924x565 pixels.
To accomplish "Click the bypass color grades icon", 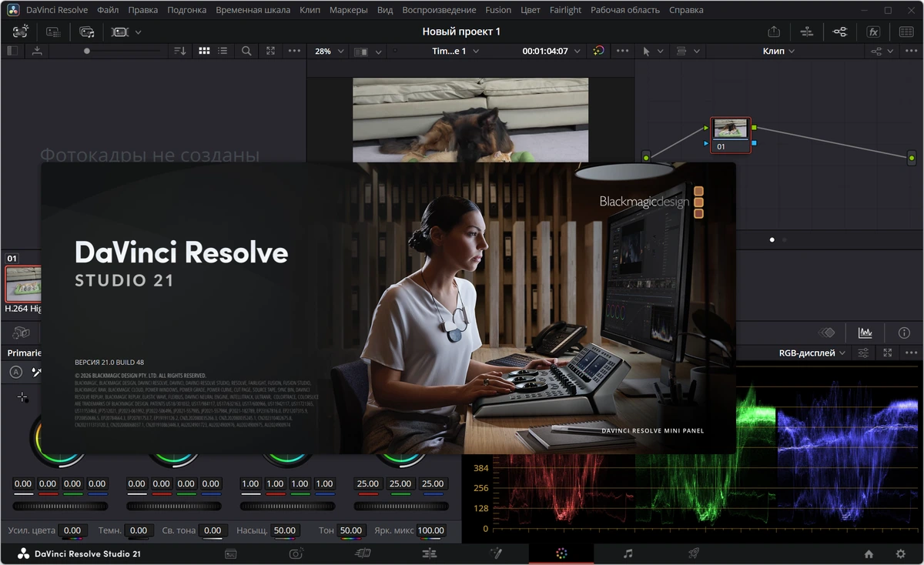I will point(598,51).
